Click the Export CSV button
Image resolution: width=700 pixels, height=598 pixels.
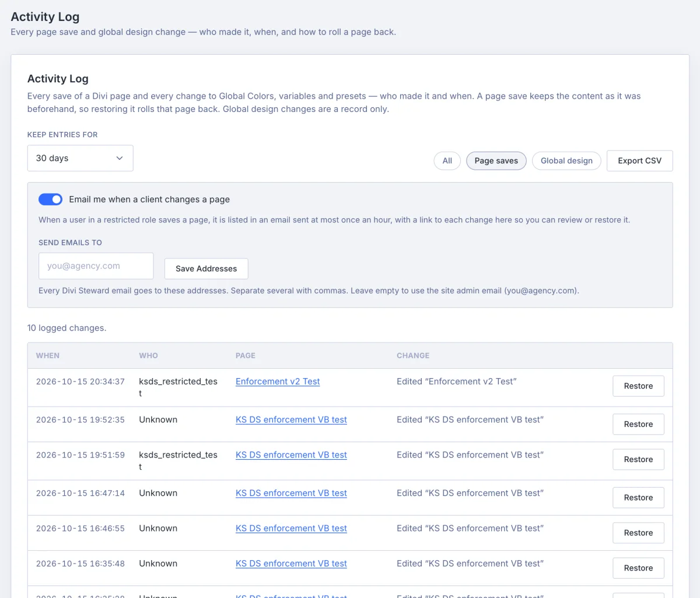tap(640, 161)
